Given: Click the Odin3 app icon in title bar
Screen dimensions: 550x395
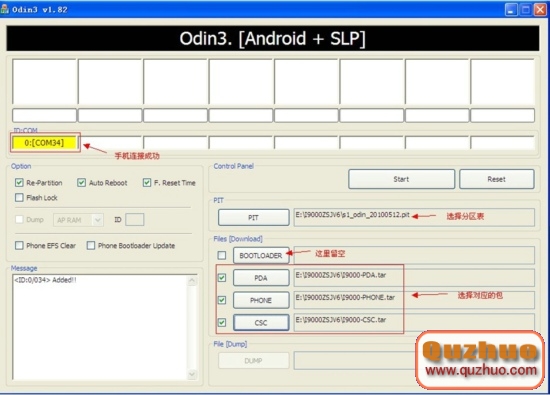Looking at the screenshot, I should [5, 9].
